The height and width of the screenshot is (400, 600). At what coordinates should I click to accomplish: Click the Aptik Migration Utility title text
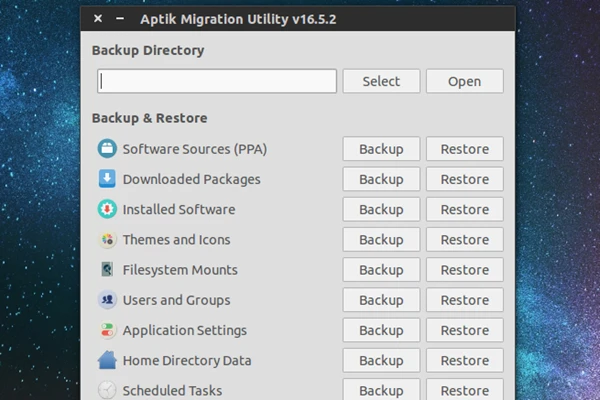(x=238, y=19)
